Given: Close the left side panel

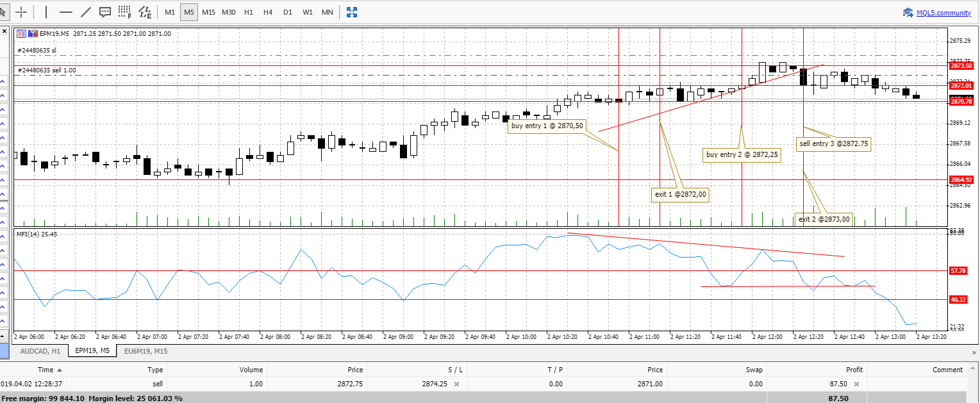Looking at the screenshot, I should pos(4,31).
